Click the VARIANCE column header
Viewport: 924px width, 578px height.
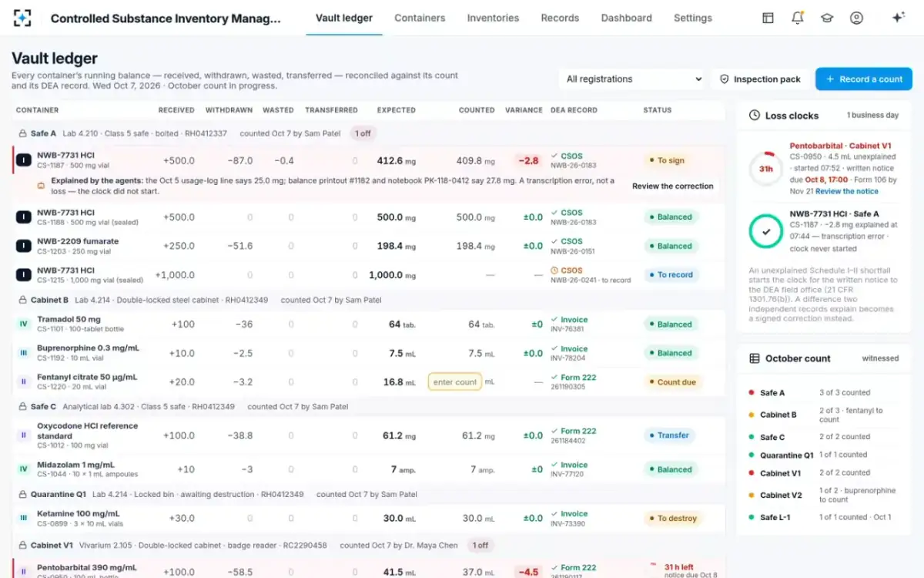click(x=524, y=110)
